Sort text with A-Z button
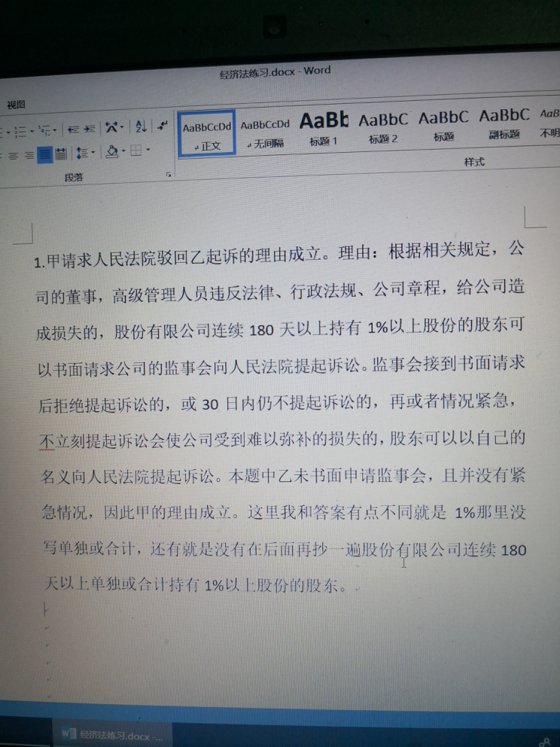The image size is (560, 747). click(141, 126)
